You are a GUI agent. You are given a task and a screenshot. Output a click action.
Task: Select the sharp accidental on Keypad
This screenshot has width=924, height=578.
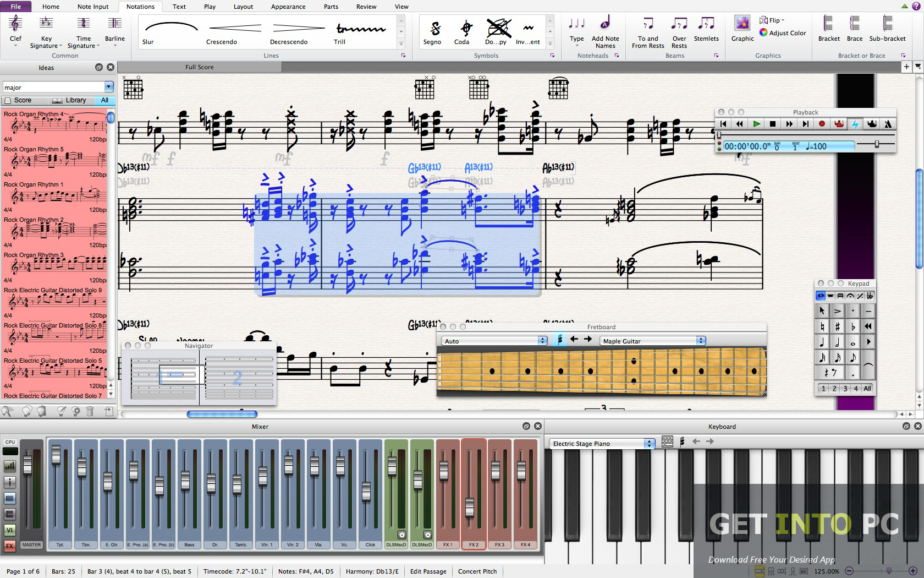(x=837, y=326)
